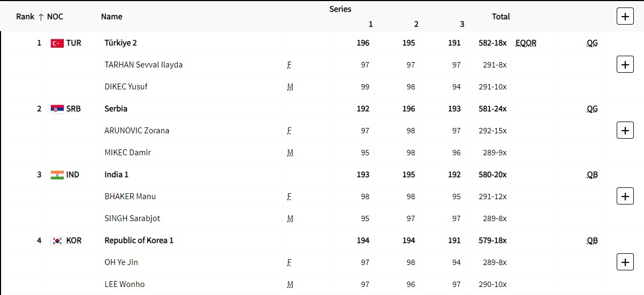The width and height of the screenshot is (644, 295).
Task: Click the NOC column header
Action: (55, 17)
